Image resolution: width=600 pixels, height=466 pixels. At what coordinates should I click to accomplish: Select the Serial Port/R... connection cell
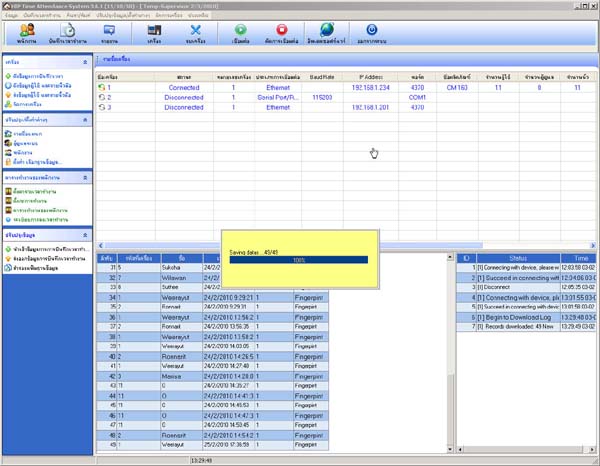point(278,98)
